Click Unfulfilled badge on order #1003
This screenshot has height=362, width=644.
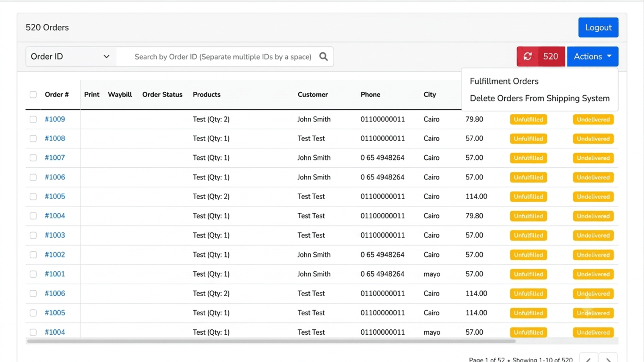click(528, 235)
